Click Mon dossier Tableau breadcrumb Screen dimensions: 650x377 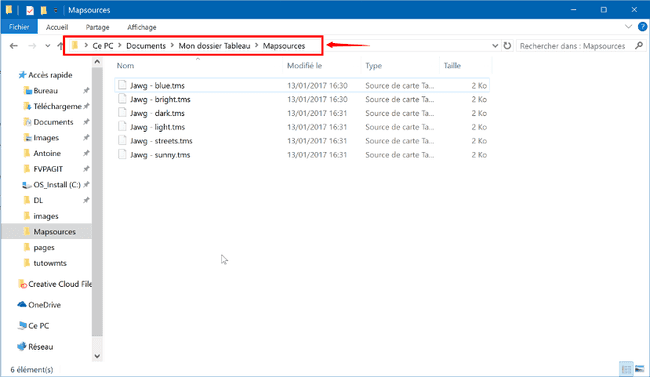[214, 46]
